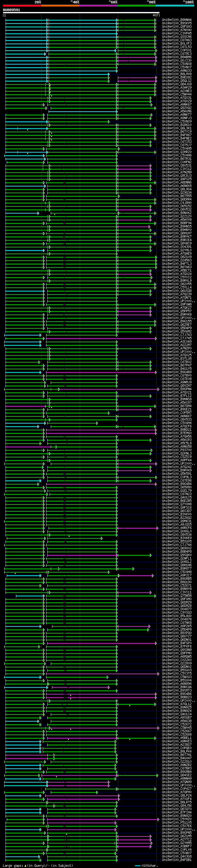The width and height of the screenshot is (197, 868).
Task: Choose hit UniRef100_A5AXM6
Action: [177, 111]
